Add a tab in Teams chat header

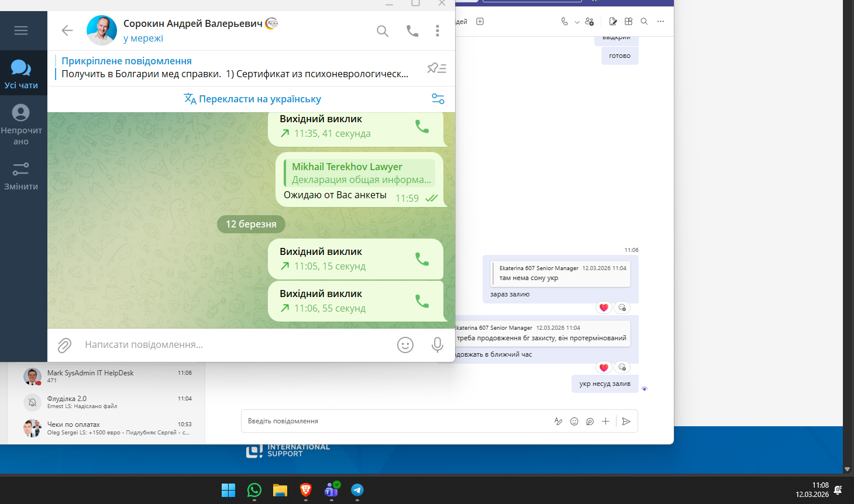(x=480, y=22)
